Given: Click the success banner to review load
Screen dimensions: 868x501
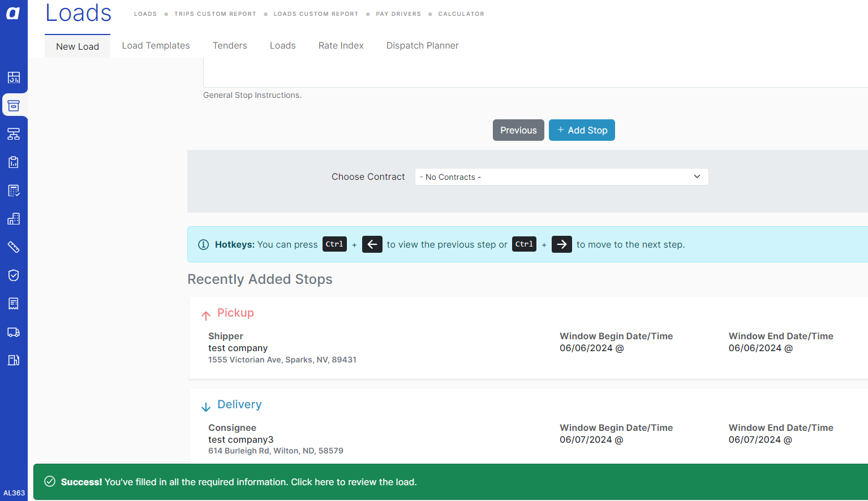Looking at the screenshot, I should coord(450,482).
